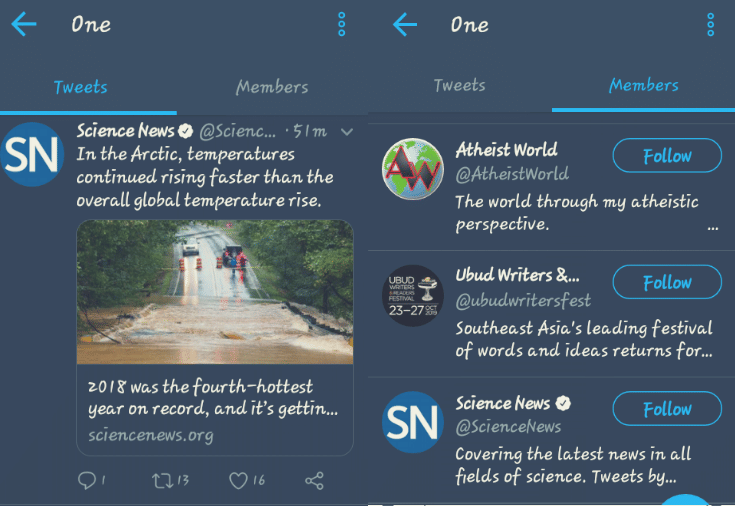Screen dimensions: 735x506
Task: Tap the back arrow on the Members screen
Action: point(405,25)
